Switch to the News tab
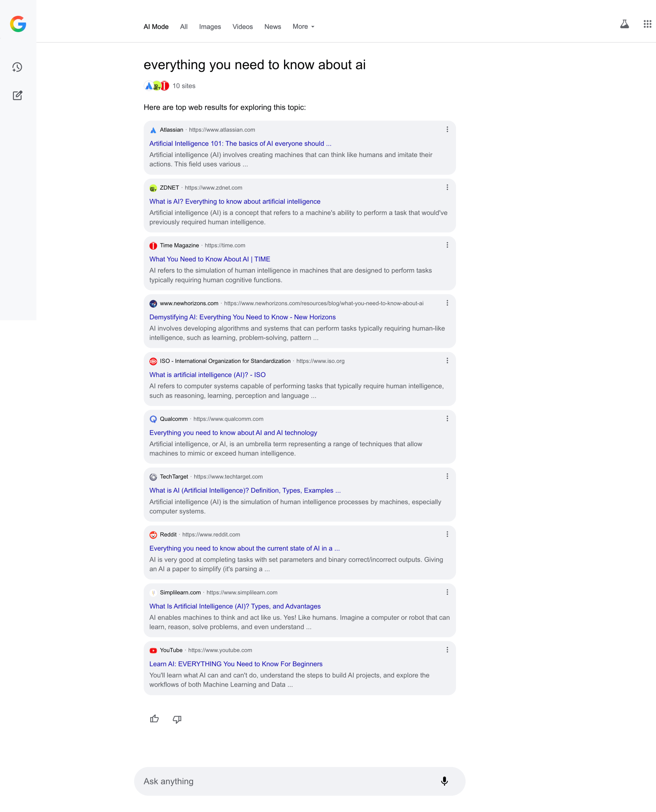 [272, 26]
